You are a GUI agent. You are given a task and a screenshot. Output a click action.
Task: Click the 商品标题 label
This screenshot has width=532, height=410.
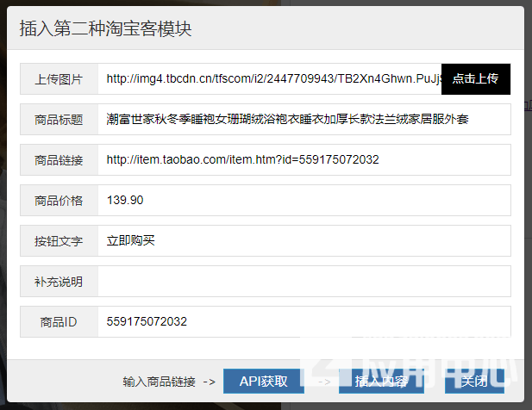point(59,120)
